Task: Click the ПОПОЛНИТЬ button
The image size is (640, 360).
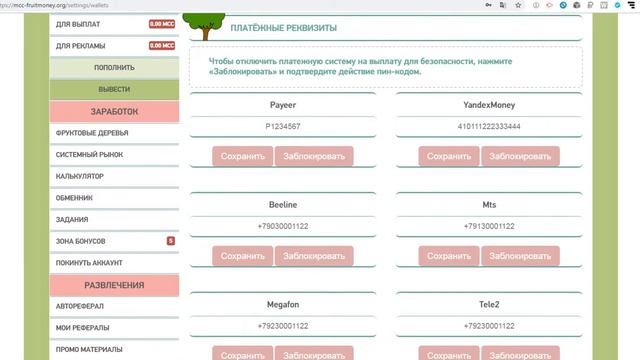Action: tap(114, 67)
